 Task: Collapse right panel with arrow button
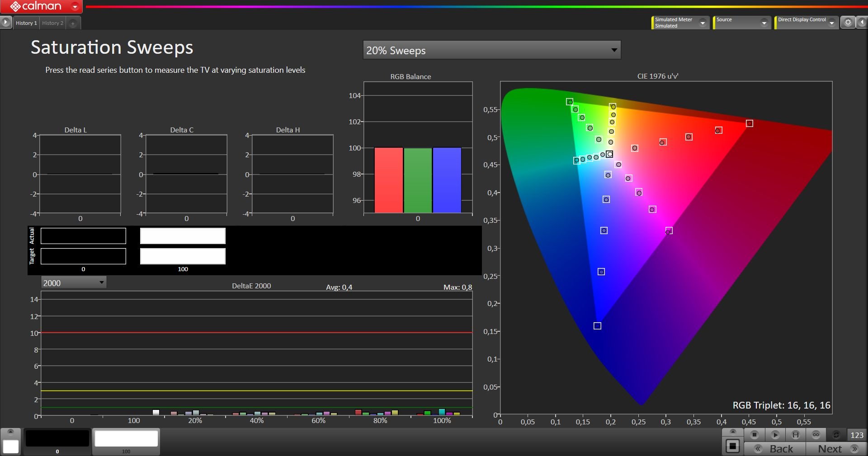tap(862, 23)
